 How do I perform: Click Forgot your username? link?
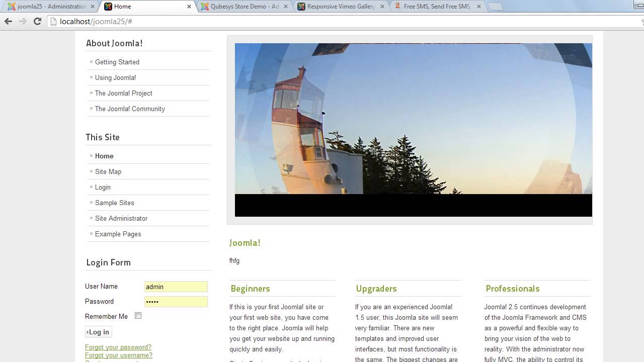(118, 355)
